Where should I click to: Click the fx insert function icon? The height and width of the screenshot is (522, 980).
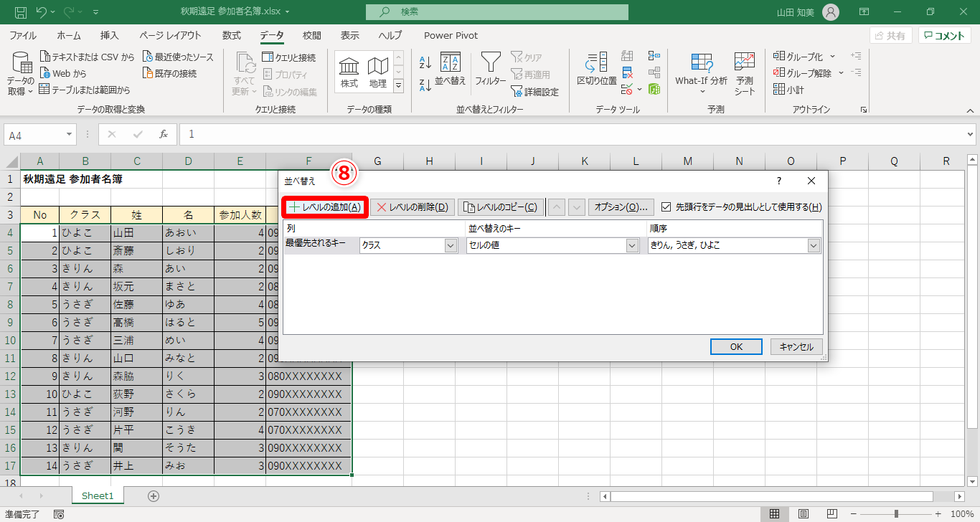(164, 134)
